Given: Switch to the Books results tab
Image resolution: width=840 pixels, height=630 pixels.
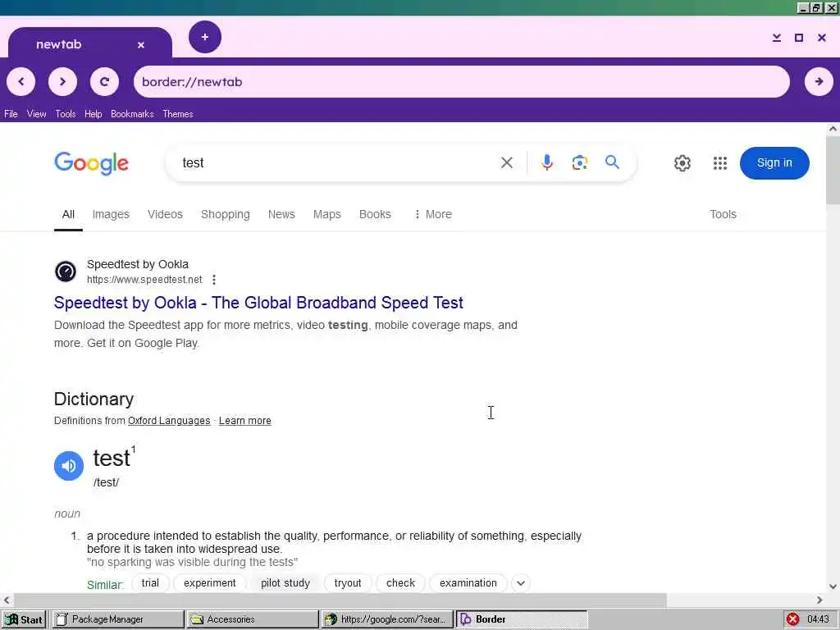Looking at the screenshot, I should tap(375, 214).
